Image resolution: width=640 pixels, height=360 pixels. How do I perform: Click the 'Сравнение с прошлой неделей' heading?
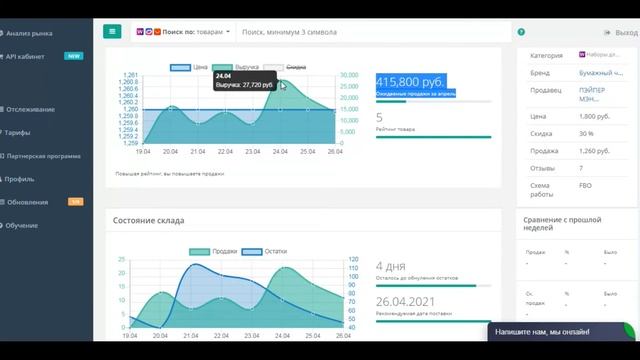(562, 224)
